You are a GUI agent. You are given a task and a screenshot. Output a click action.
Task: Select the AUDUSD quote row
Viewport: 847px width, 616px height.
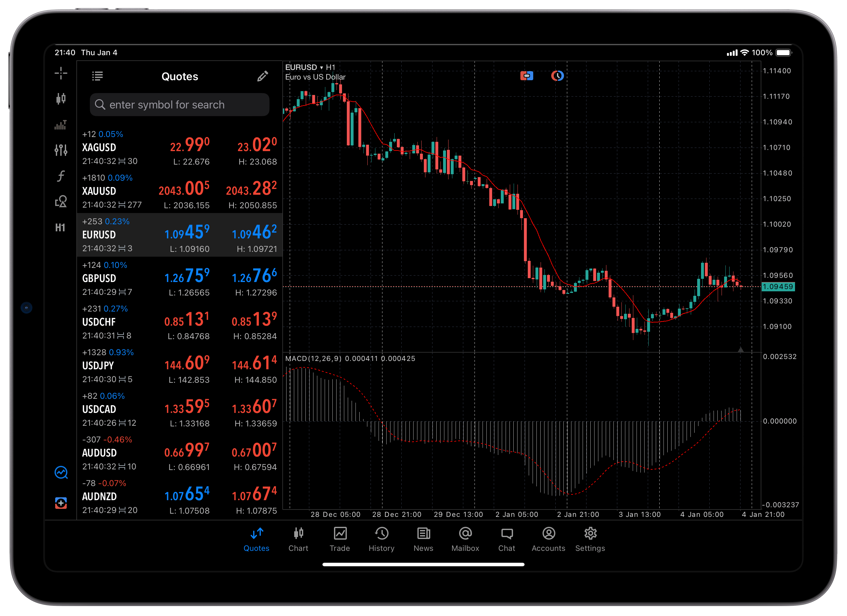[x=180, y=453]
